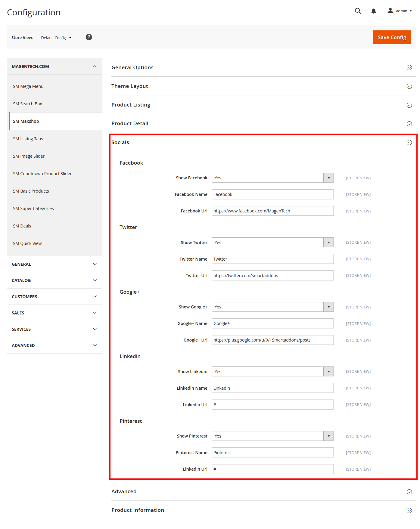
Task: Expand the Theme Layout section
Action: coord(263,86)
